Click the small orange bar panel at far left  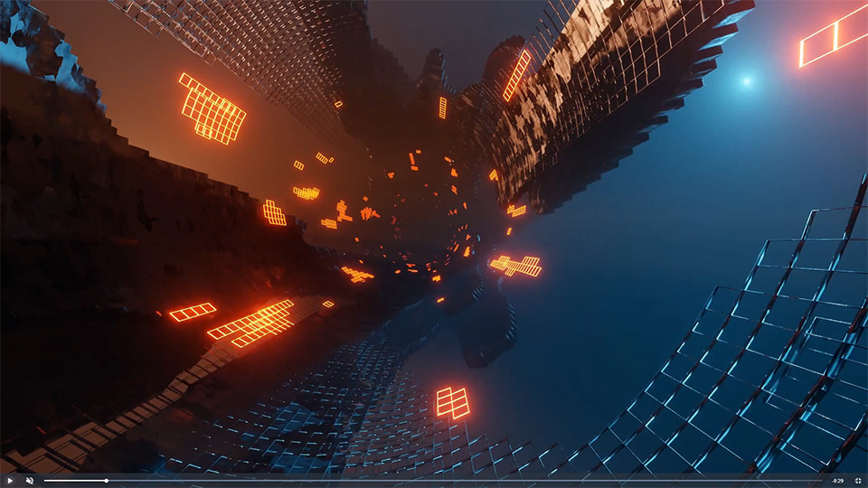point(193,312)
